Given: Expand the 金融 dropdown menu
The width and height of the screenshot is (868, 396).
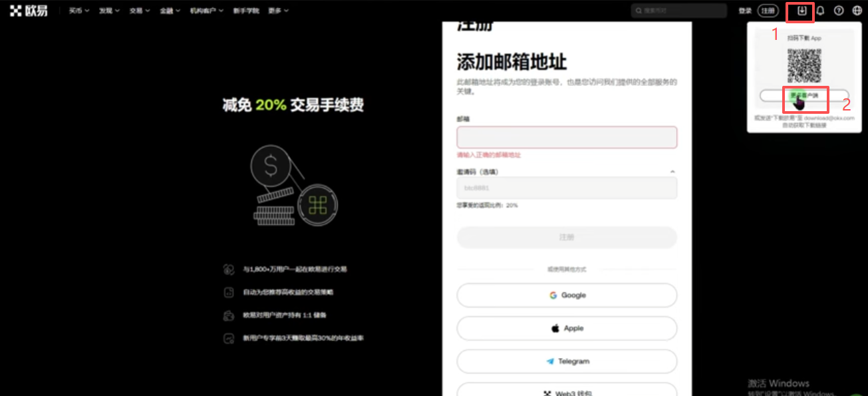Looking at the screenshot, I should point(170,11).
